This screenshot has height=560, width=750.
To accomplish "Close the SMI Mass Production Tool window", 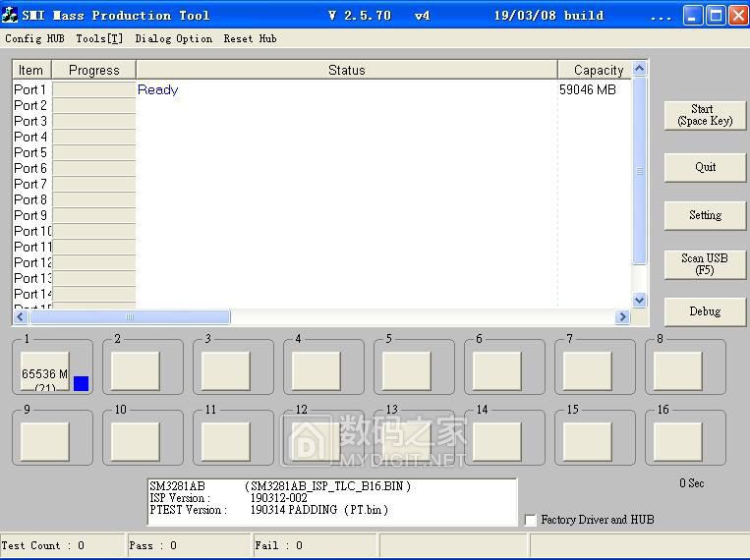I will (738, 16).
